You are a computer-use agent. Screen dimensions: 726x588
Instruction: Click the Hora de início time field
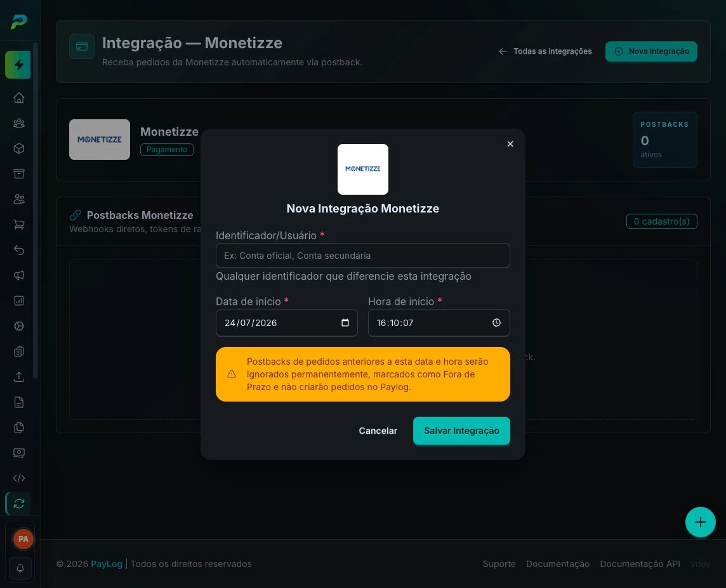coord(439,322)
